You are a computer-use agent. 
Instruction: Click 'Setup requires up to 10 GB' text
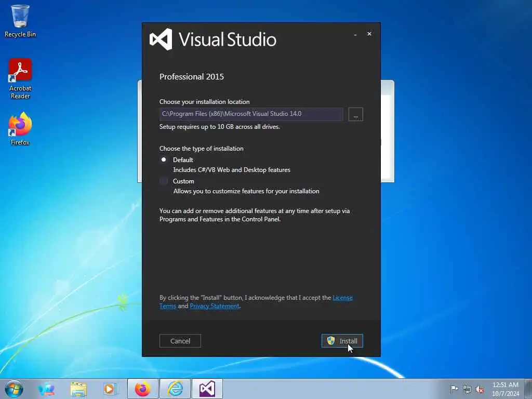[220, 127]
